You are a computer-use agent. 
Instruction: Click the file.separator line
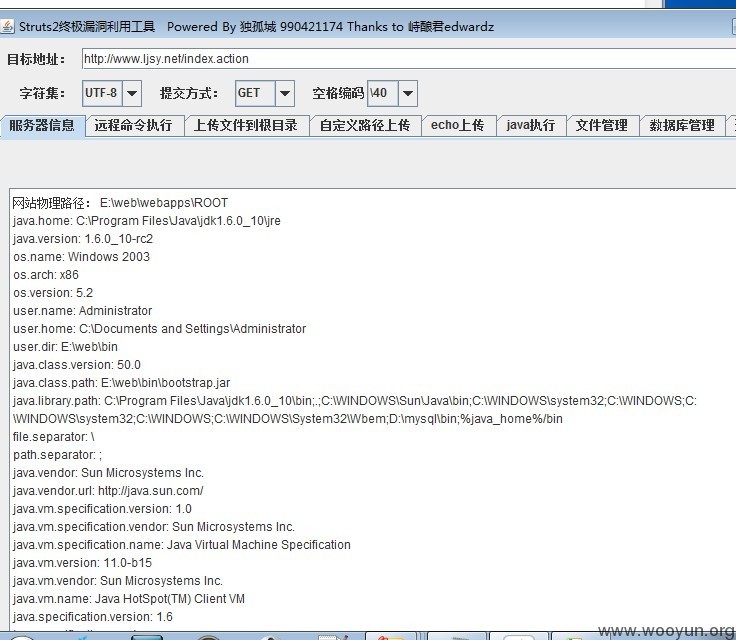54,437
